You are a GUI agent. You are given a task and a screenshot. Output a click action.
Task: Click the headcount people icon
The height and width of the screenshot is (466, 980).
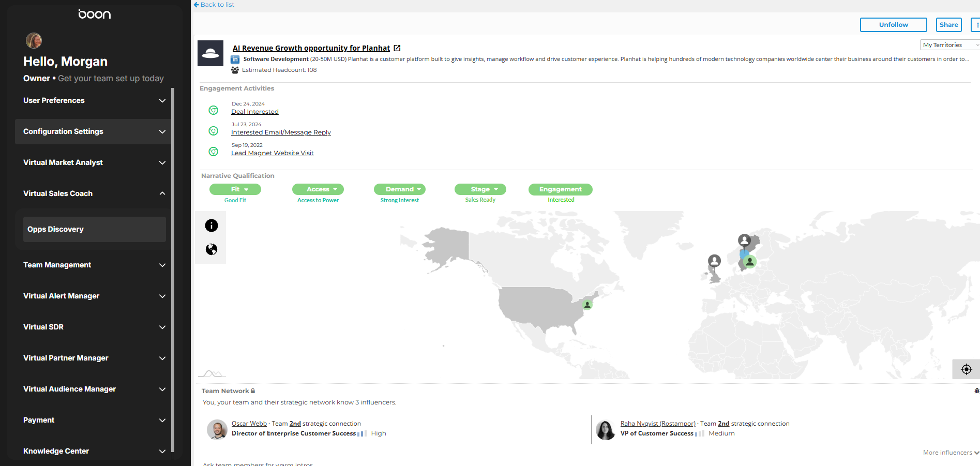pos(235,70)
